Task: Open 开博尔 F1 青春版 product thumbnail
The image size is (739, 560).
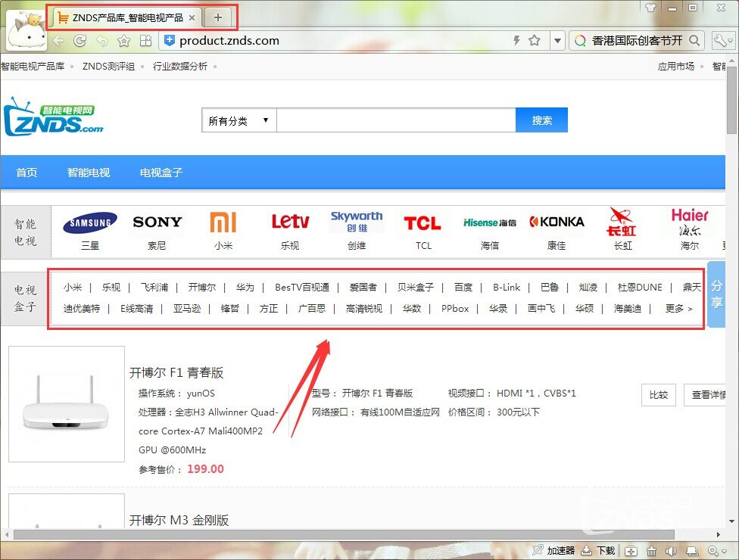Action: tap(67, 404)
